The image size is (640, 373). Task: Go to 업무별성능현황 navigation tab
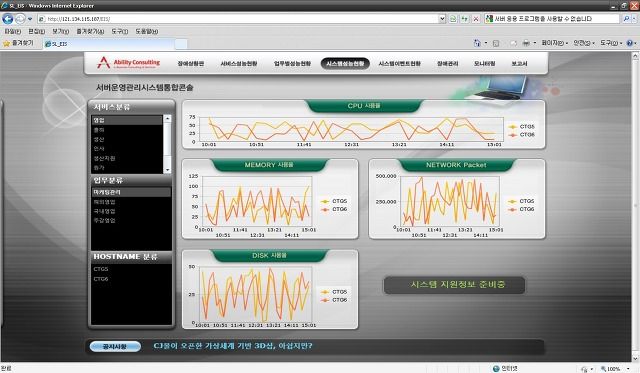292,64
